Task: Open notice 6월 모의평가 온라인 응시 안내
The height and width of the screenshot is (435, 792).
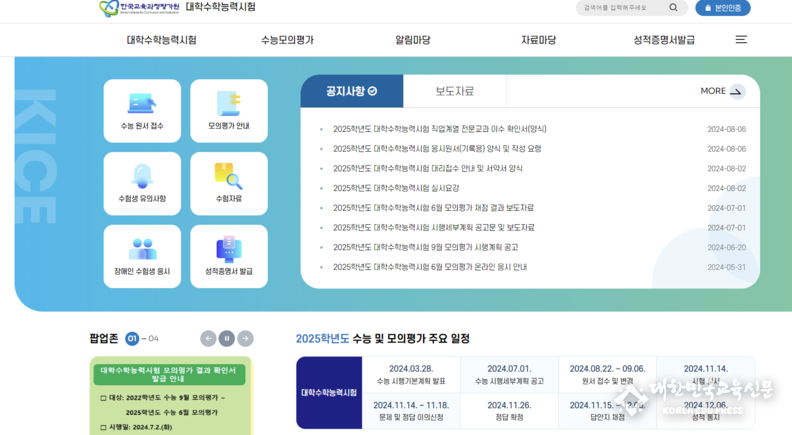Action: pyautogui.click(x=430, y=267)
